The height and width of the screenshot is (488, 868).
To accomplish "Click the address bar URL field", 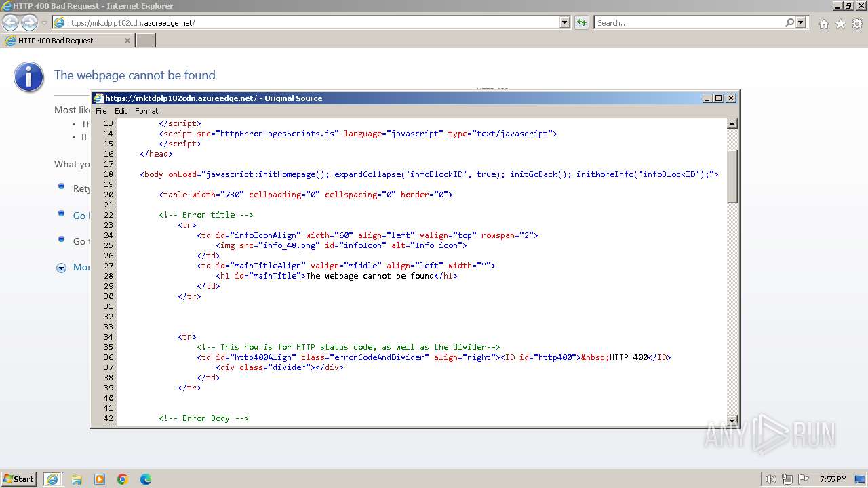I will coord(306,23).
